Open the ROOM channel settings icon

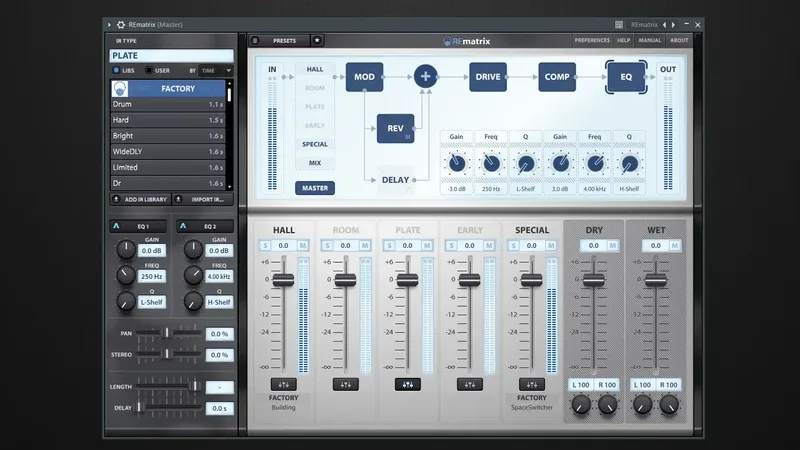[x=345, y=385]
